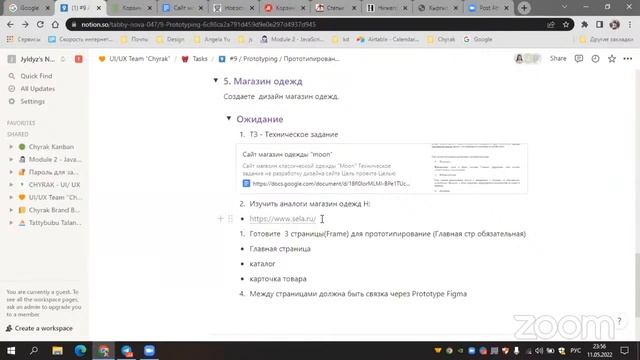The height and width of the screenshot is (360, 640).
Task: Open the Design bookmarks folder
Action: pos(171,39)
